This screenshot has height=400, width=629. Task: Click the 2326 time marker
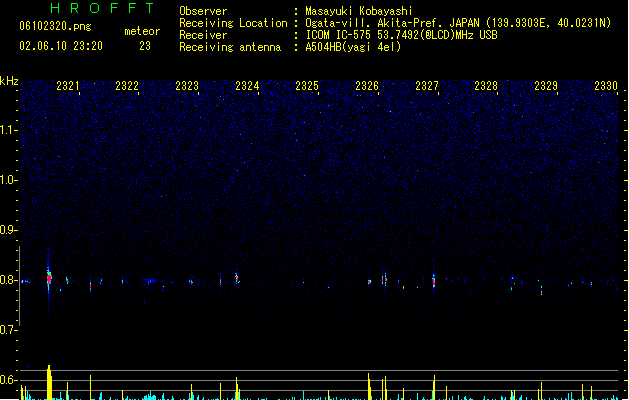(367, 86)
